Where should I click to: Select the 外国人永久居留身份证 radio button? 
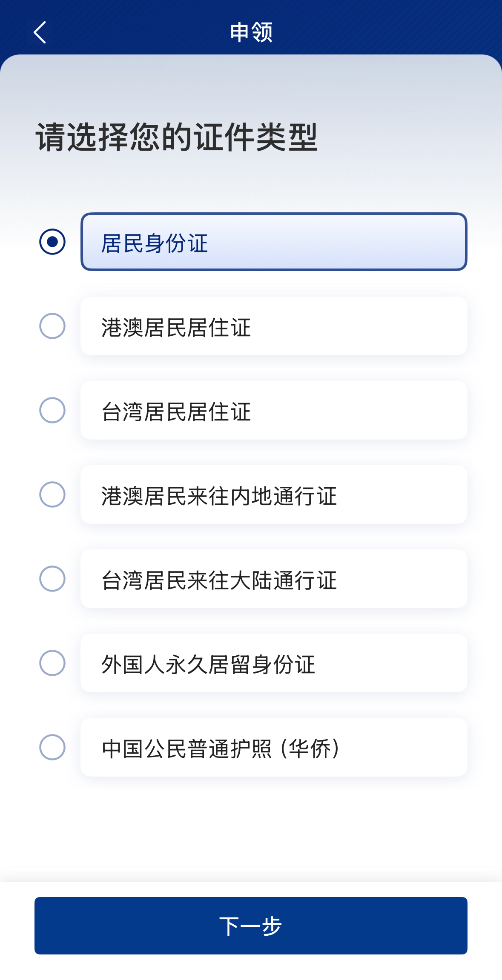(52, 663)
